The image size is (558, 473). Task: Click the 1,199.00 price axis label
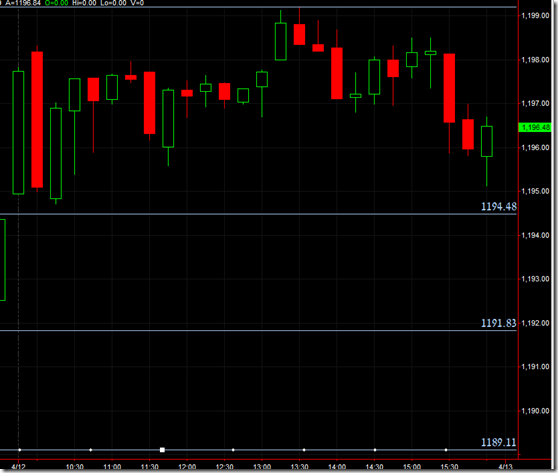click(x=536, y=16)
